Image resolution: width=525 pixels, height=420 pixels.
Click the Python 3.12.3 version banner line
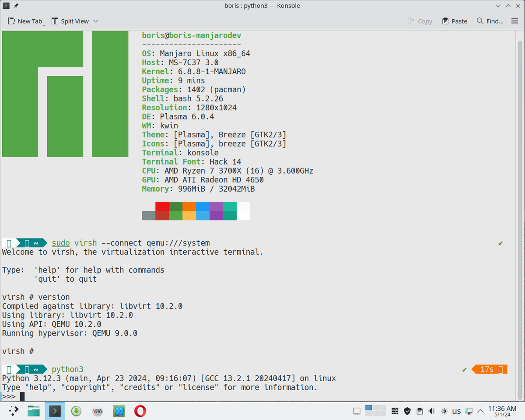[x=169, y=378]
